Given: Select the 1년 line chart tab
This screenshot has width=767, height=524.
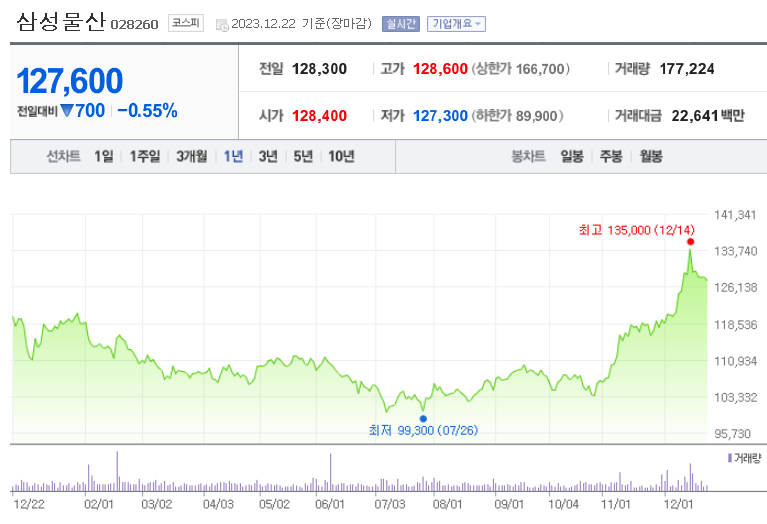Looking at the screenshot, I should tap(233, 157).
